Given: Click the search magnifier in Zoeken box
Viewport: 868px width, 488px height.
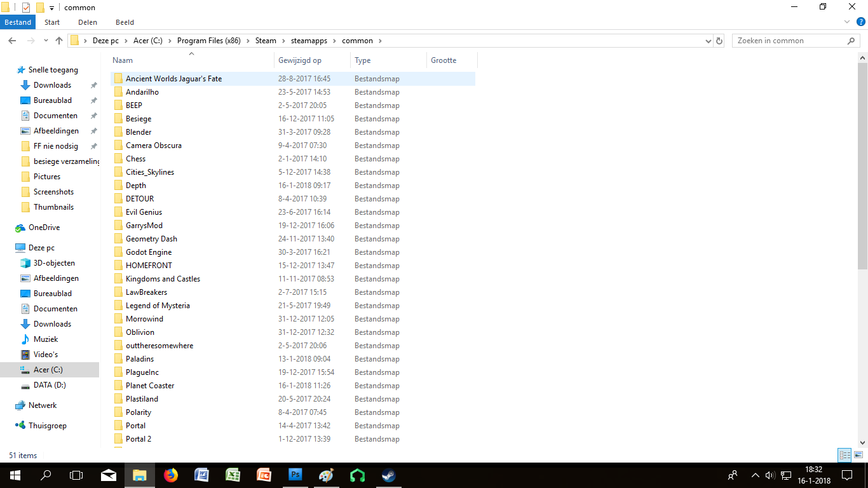Looking at the screenshot, I should pos(851,41).
